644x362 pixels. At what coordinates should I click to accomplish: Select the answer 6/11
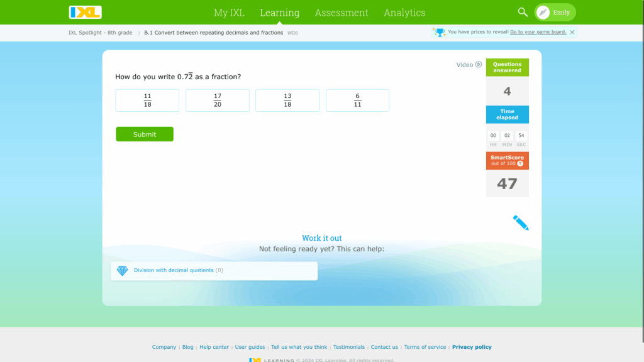pos(357,101)
